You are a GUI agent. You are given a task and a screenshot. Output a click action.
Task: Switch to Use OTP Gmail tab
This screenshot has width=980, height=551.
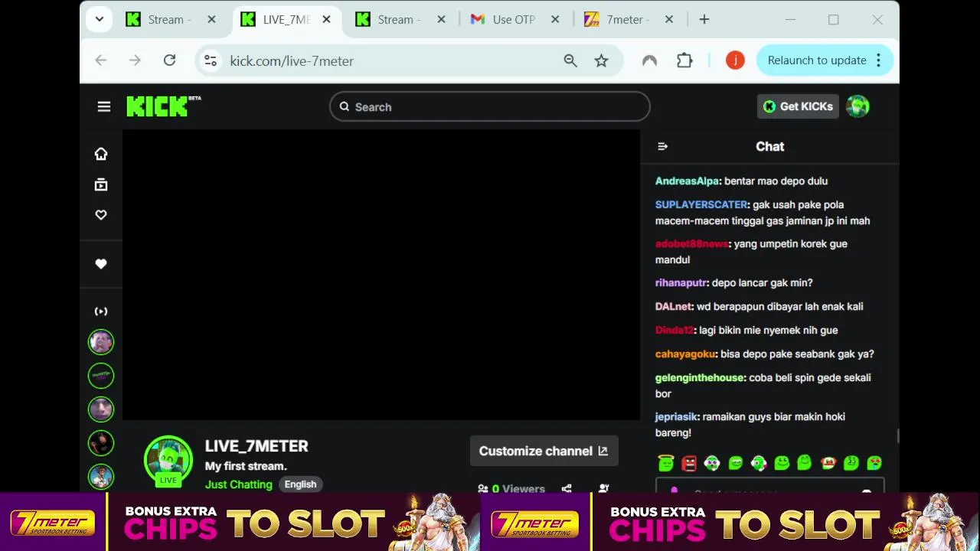tap(514, 20)
